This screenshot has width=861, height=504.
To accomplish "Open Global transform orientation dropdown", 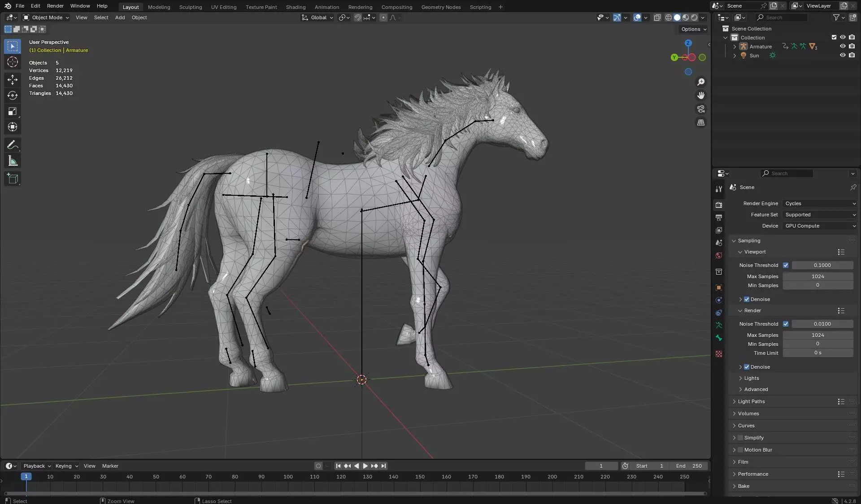I will click(x=317, y=17).
